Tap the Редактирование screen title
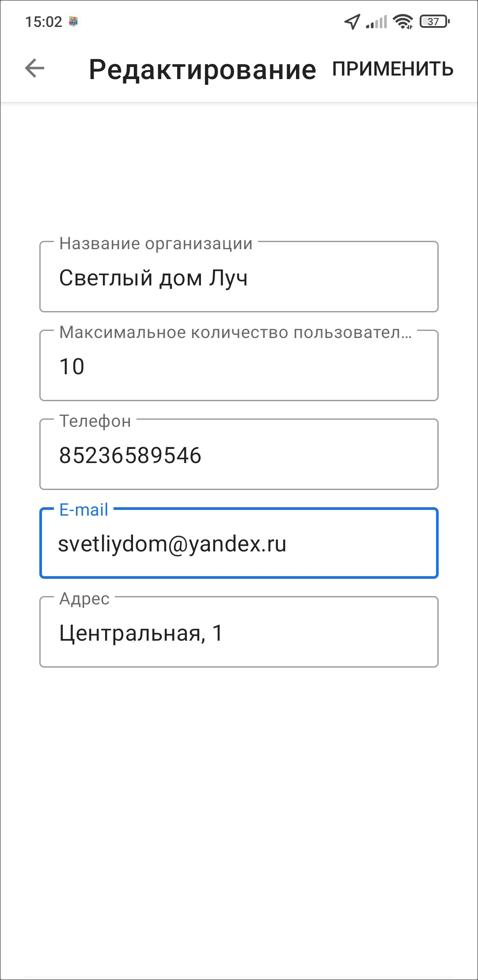This screenshot has width=478, height=980. click(x=202, y=70)
